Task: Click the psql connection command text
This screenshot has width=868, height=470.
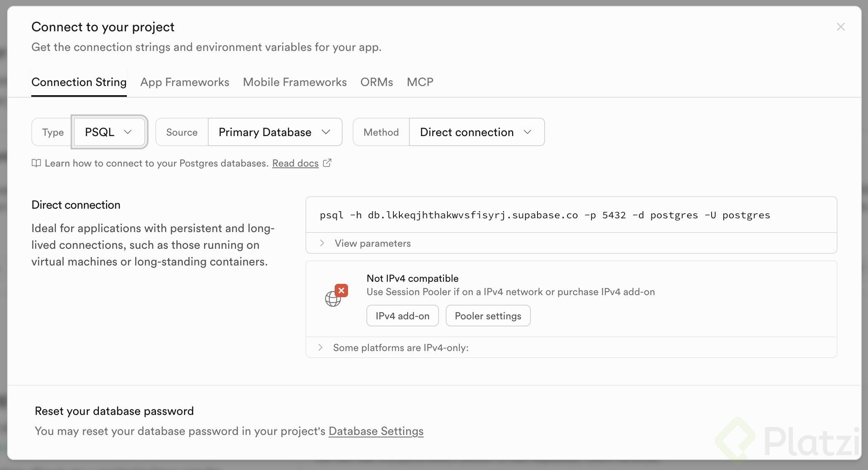Action: [545, 215]
